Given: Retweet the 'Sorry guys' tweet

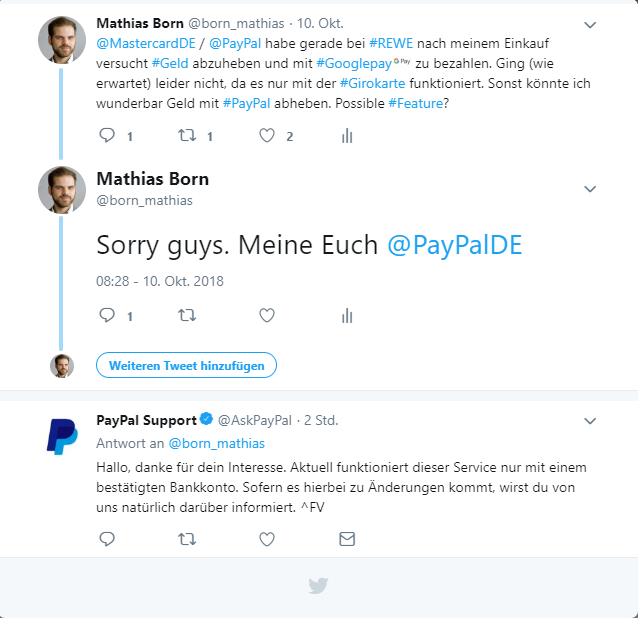Looking at the screenshot, I should [187, 315].
